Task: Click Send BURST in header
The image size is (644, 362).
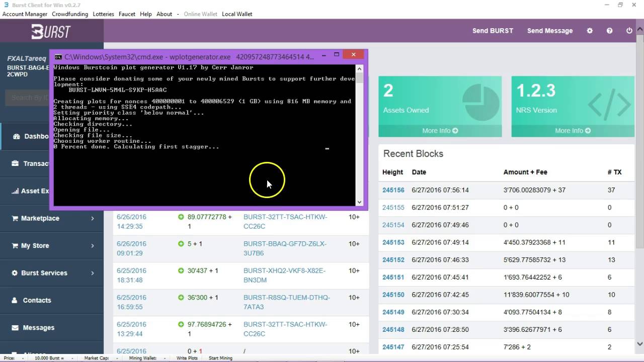Action: click(x=493, y=31)
